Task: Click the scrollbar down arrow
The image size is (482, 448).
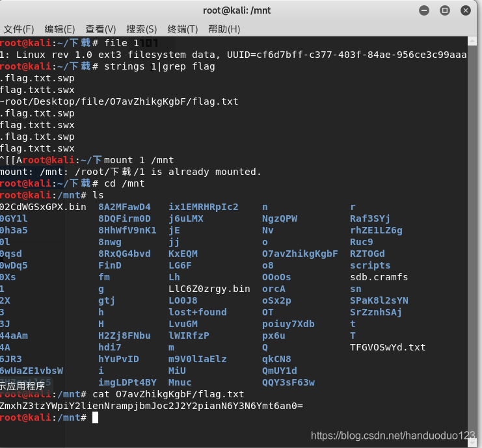Action: coord(472,443)
